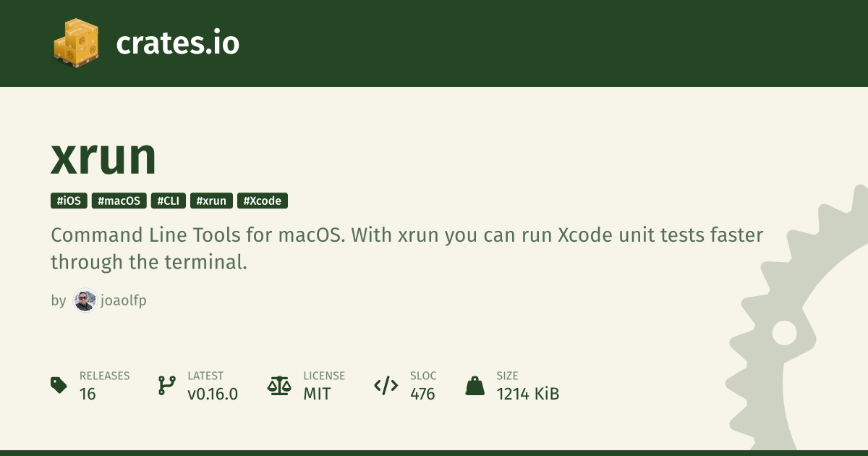Viewport: 868px width, 456px height.
Task: Click the MIT license value
Action: click(x=317, y=394)
